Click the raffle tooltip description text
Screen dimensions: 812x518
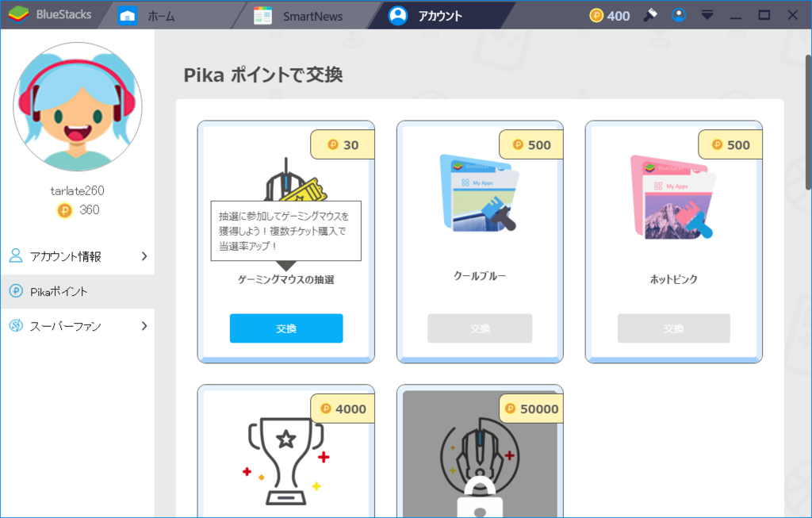tap(284, 231)
